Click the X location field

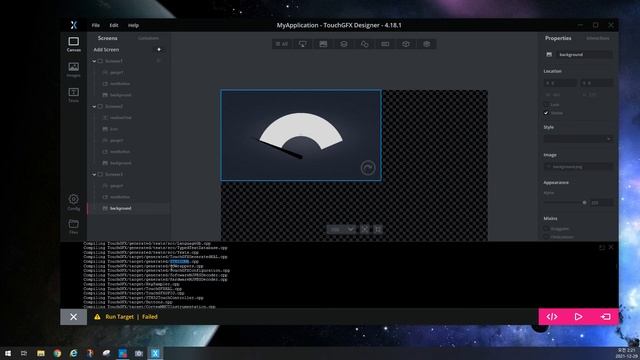[x=560, y=83]
